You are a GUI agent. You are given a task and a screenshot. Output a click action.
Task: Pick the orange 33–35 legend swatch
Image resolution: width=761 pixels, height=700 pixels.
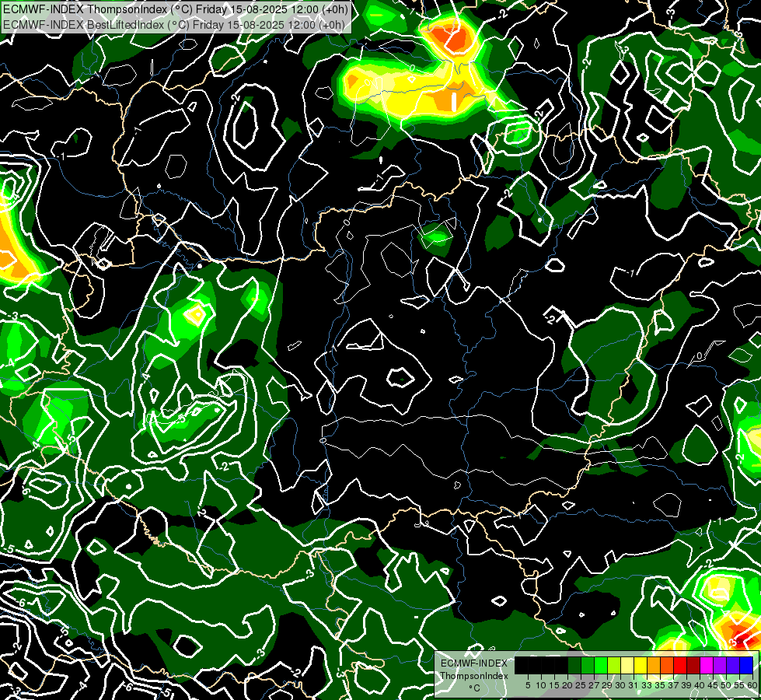coord(654,666)
